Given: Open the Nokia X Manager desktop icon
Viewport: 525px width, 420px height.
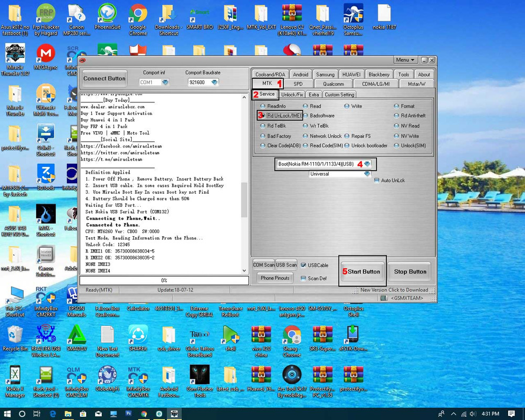Looking at the screenshot, I should pyautogui.click(x=15, y=381).
